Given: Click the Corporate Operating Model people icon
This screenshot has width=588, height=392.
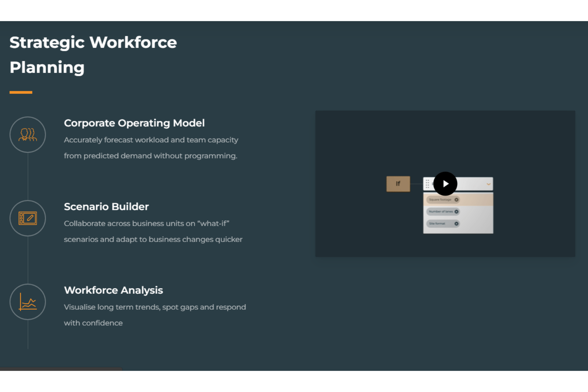Looking at the screenshot, I should 28,135.
